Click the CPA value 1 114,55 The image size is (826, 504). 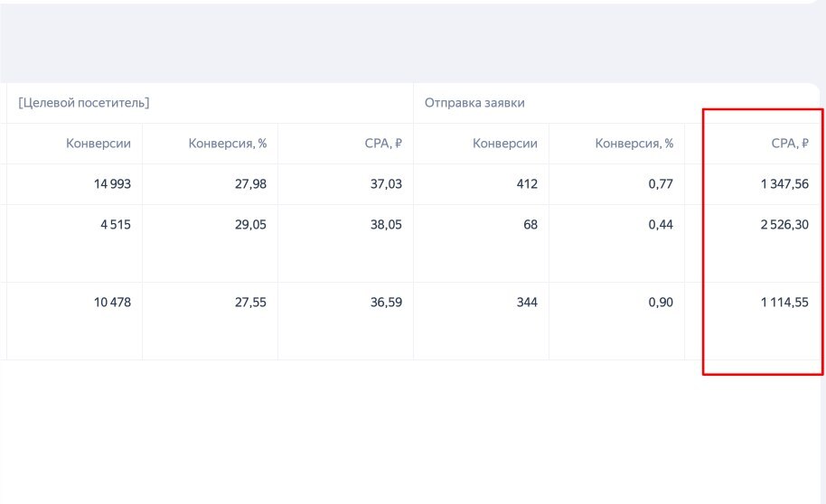pos(784,303)
